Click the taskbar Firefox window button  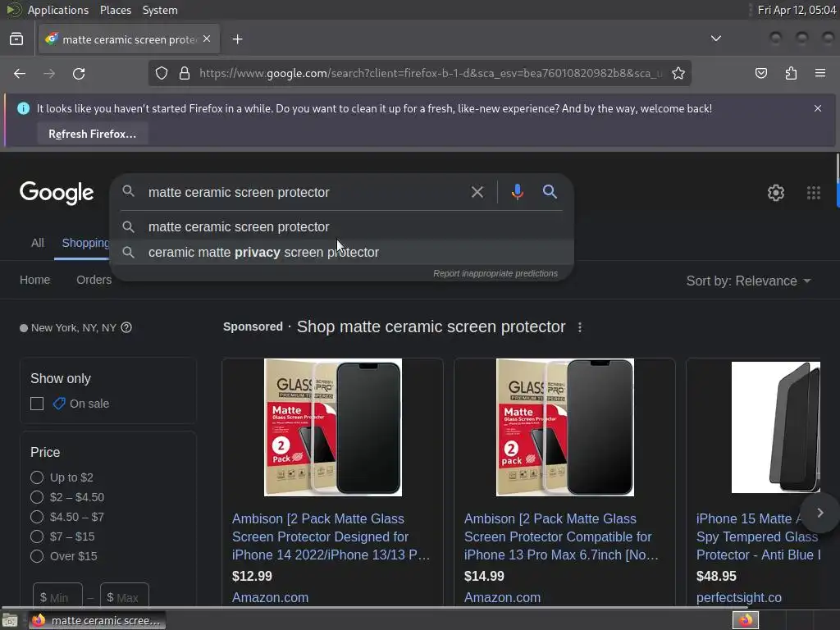(x=97, y=620)
